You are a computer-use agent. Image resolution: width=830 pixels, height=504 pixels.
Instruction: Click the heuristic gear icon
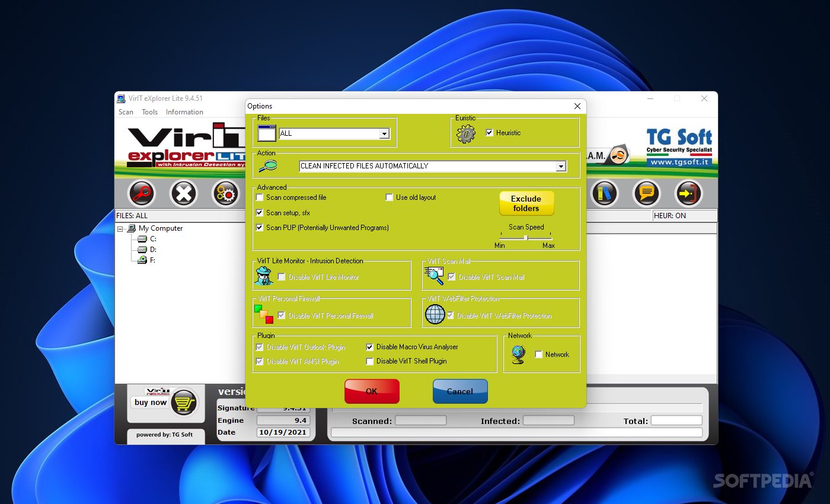click(x=466, y=133)
